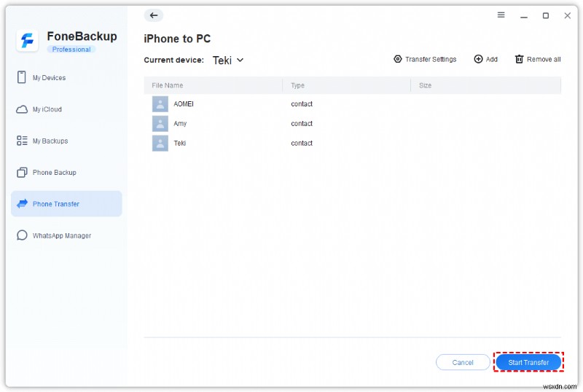Open the My Backups section
Image resolution: width=583 pixels, height=392 pixels.
click(66, 141)
